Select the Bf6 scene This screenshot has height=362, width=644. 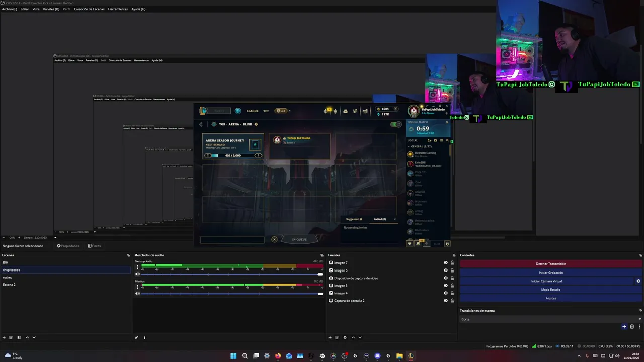65,262
